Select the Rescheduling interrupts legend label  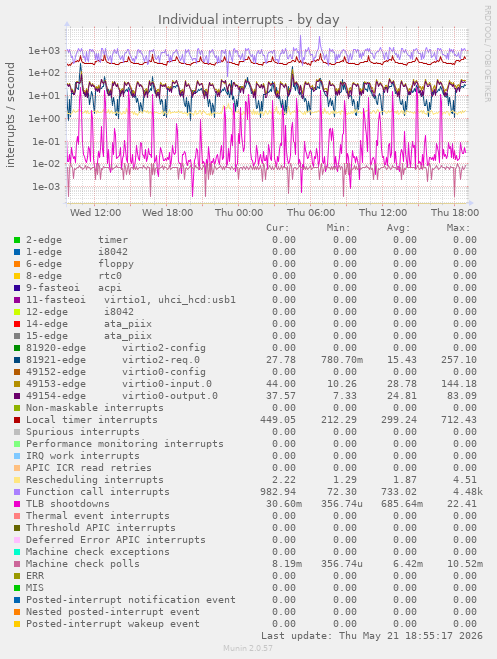tap(95, 480)
